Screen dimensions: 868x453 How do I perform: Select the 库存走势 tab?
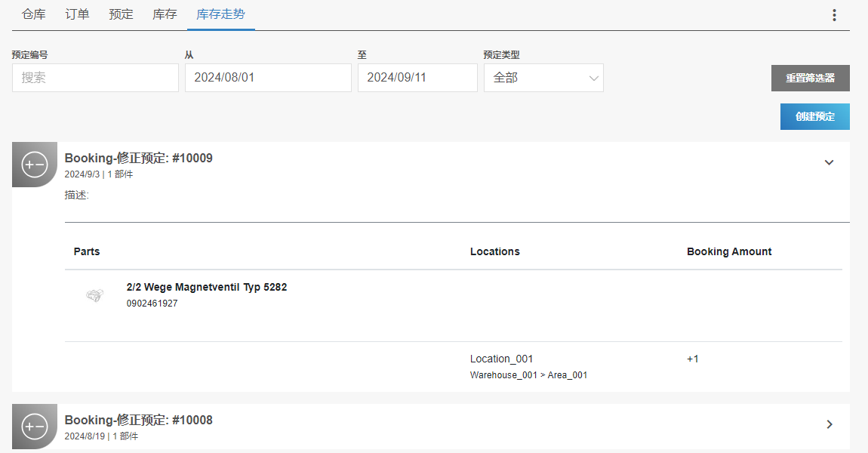pyautogui.click(x=220, y=14)
